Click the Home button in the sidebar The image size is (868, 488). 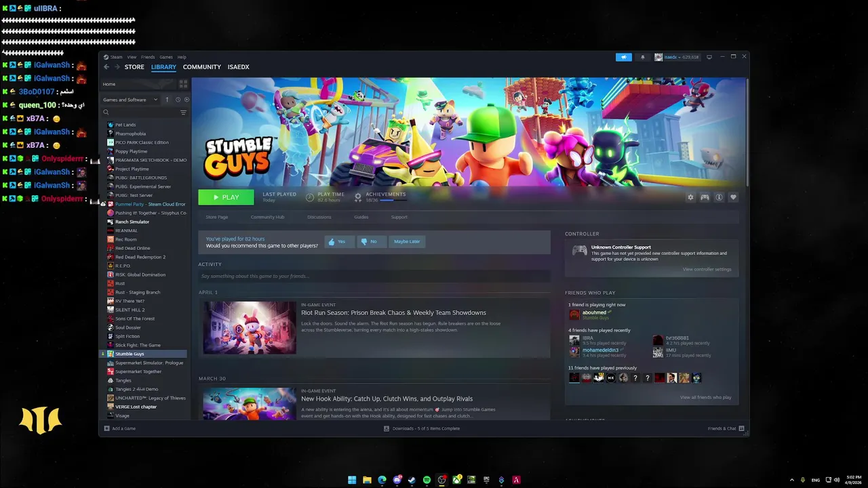(x=139, y=84)
